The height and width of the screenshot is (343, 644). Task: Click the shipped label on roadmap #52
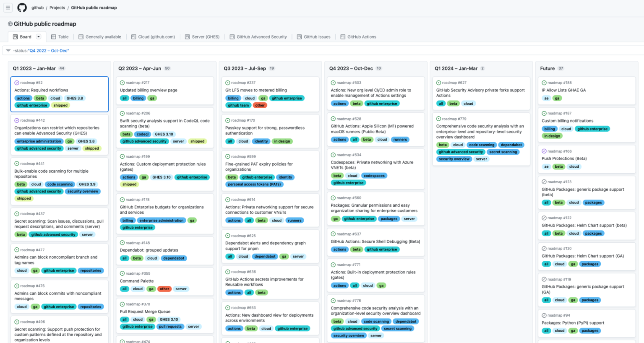[x=60, y=105]
